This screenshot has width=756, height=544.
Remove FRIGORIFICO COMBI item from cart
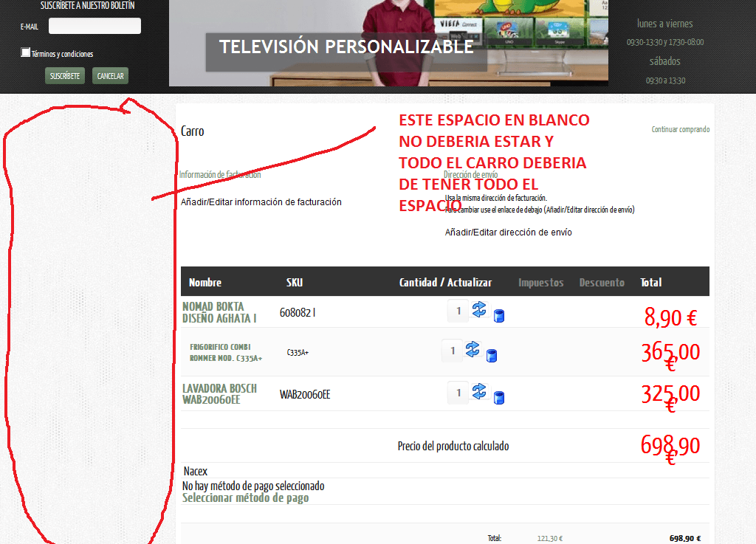[491, 356]
